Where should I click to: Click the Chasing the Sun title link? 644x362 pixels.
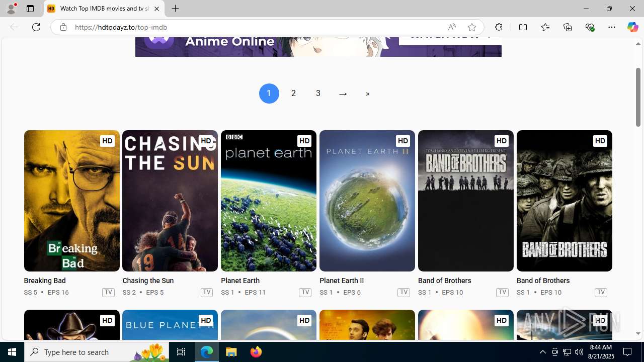(x=148, y=281)
